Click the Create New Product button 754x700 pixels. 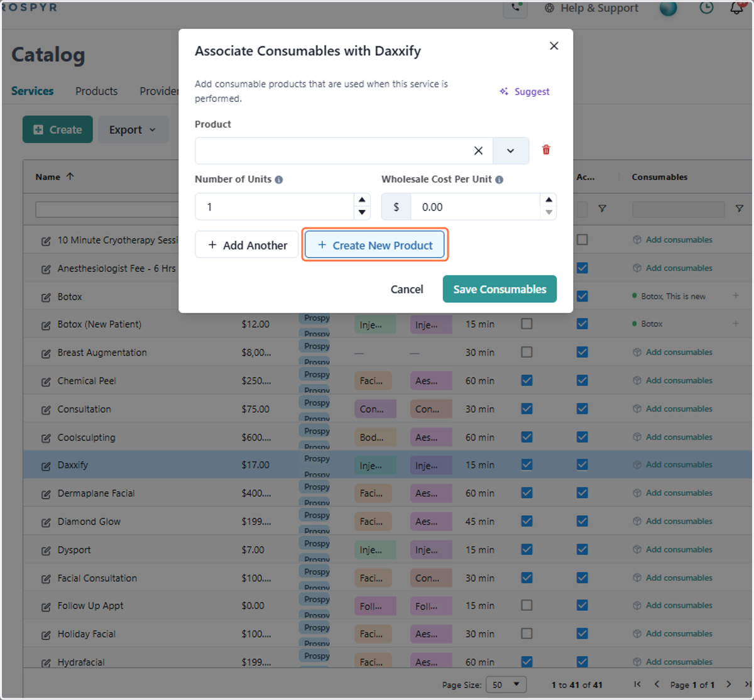click(375, 245)
